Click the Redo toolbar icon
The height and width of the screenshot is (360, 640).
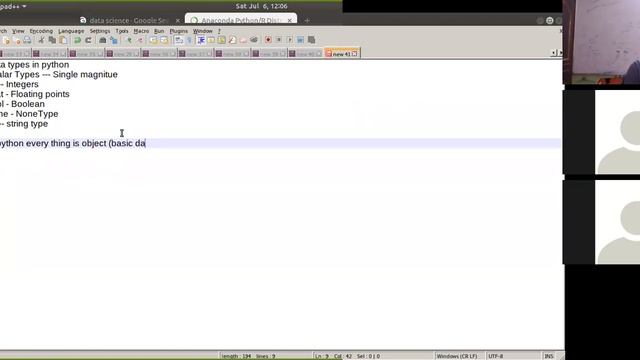tap(88, 40)
